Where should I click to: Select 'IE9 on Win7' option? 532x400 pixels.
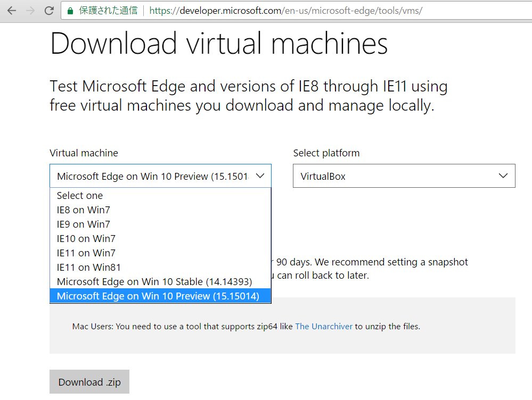point(160,224)
